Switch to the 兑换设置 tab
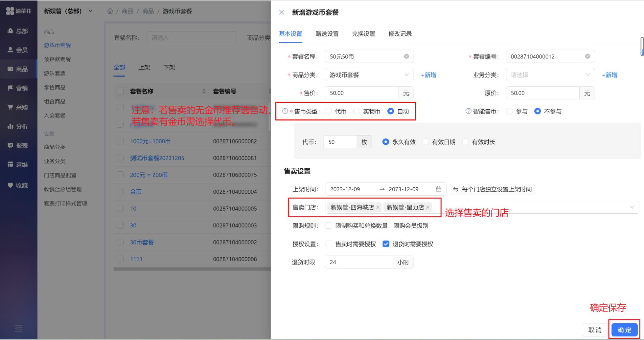The image size is (644, 340). coord(363,34)
